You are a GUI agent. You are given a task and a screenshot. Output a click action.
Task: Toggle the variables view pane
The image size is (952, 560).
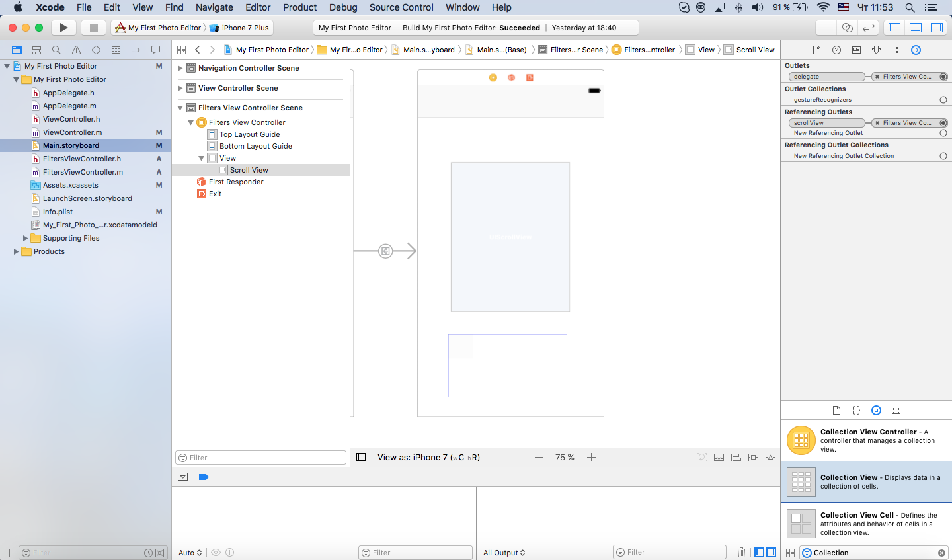(x=759, y=552)
